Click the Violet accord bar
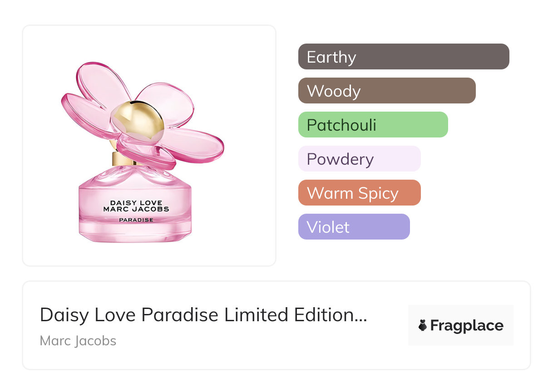 [354, 227]
